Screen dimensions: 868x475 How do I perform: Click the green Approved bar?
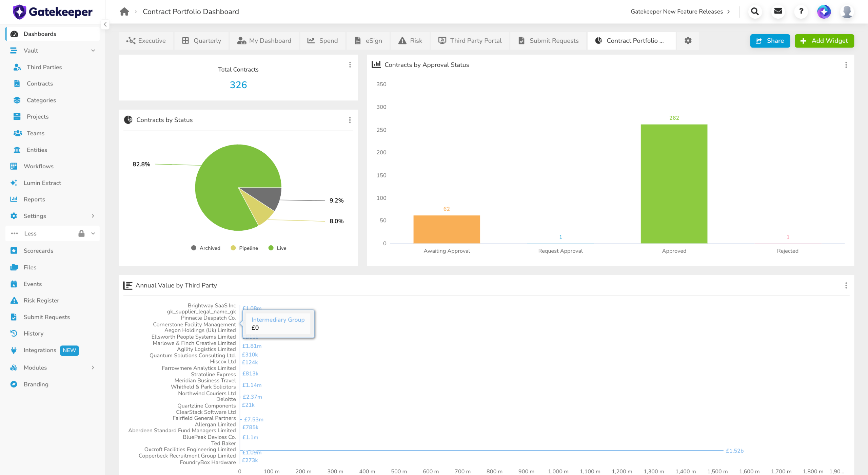674,184
